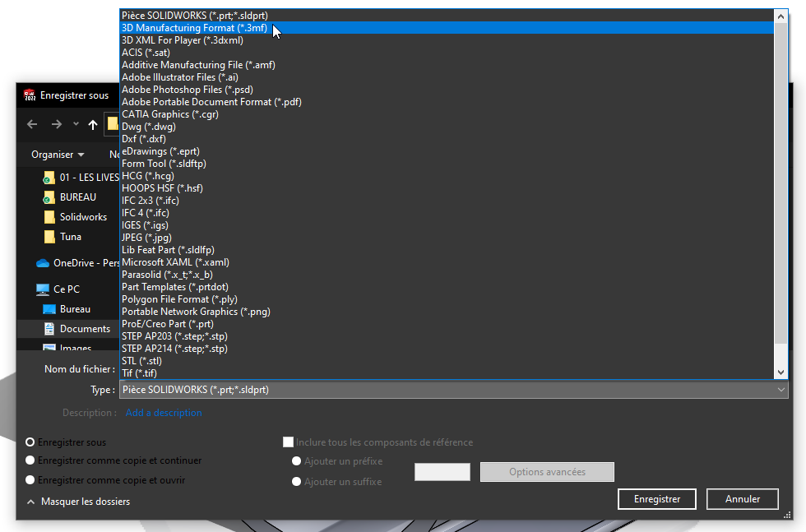The width and height of the screenshot is (806, 532).
Task: Choose IFC 2x3 (*.ifc)
Action: (x=447, y=201)
